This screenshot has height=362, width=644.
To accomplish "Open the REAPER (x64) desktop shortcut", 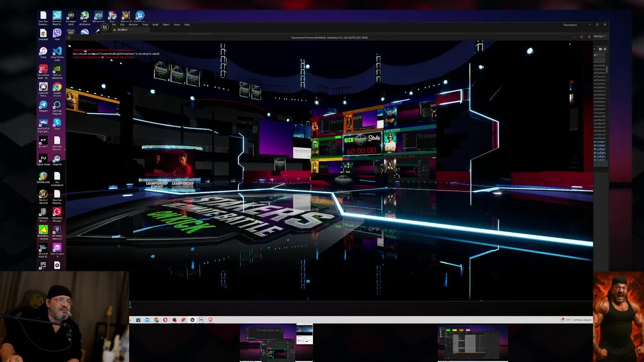I will click(x=43, y=177).
